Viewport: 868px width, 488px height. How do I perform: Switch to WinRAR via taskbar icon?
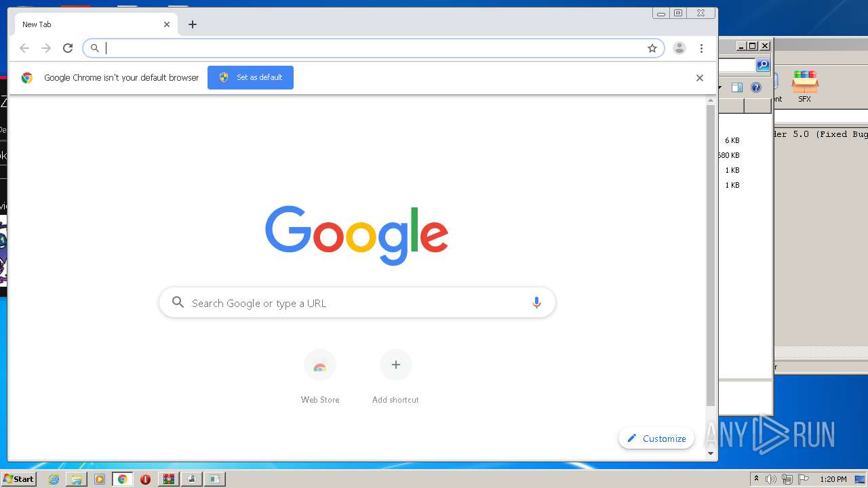[x=169, y=479]
